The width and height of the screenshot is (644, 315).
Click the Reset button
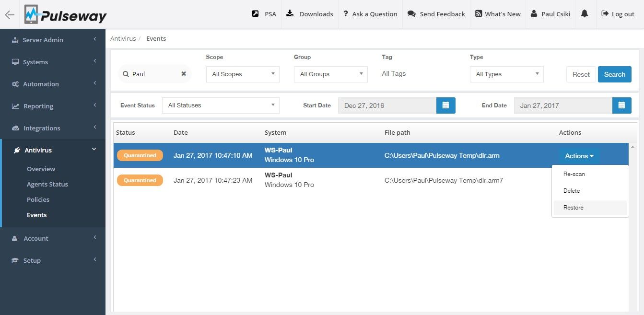coord(581,74)
